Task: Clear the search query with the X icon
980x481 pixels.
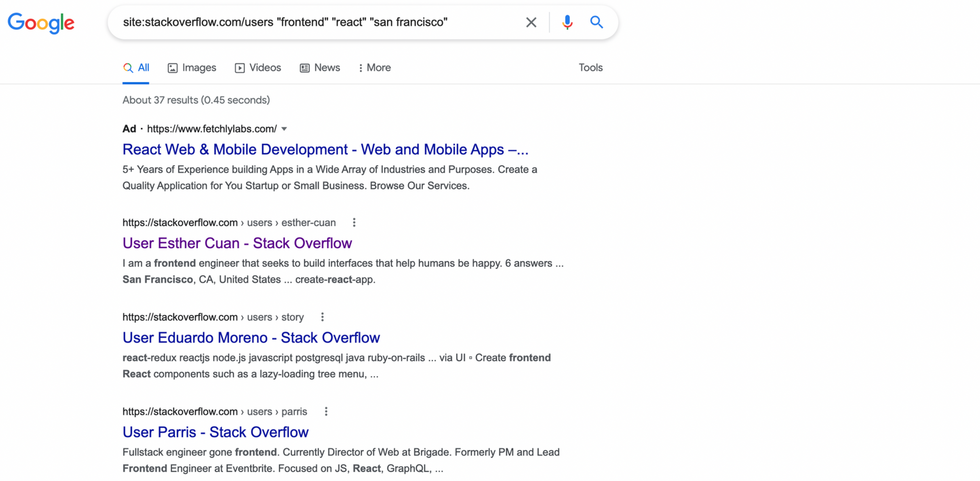Action: [x=531, y=22]
